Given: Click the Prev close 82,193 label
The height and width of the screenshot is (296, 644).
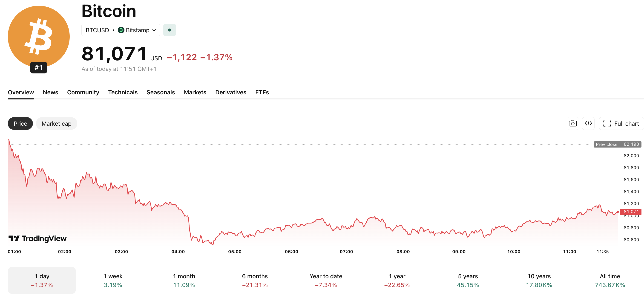Looking at the screenshot, I should pos(618,144).
